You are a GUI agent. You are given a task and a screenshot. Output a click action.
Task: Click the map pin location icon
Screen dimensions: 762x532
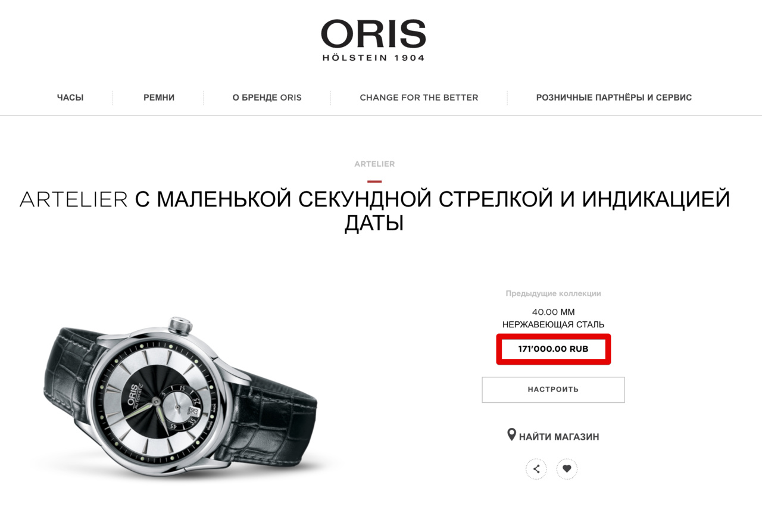point(511,435)
